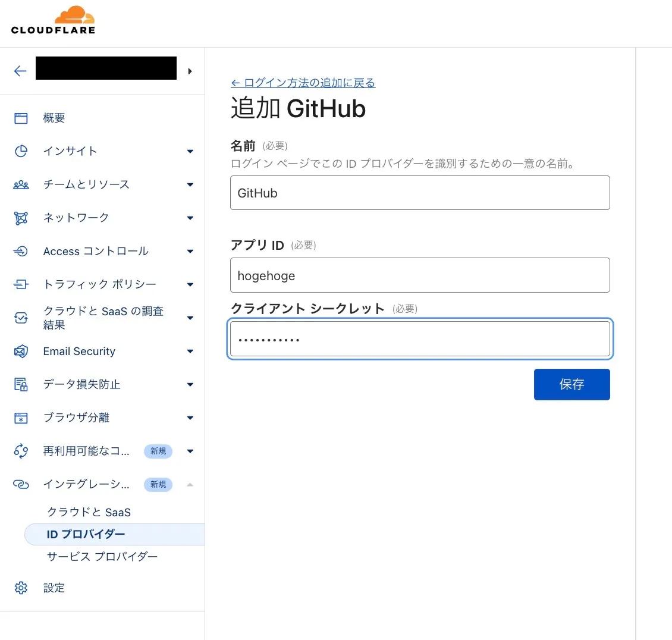Click the back arrow icon in sidebar
Image resolution: width=672 pixels, height=640 pixels.
[20, 71]
